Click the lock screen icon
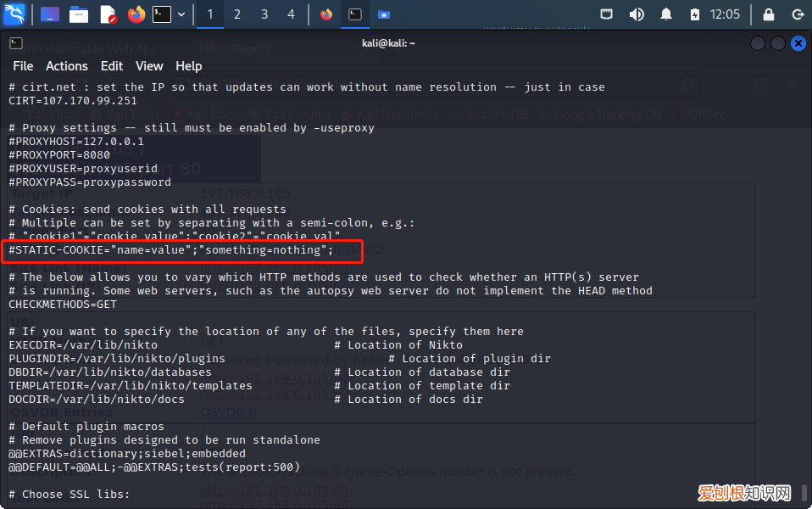The height and width of the screenshot is (509, 812). click(768, 14)
